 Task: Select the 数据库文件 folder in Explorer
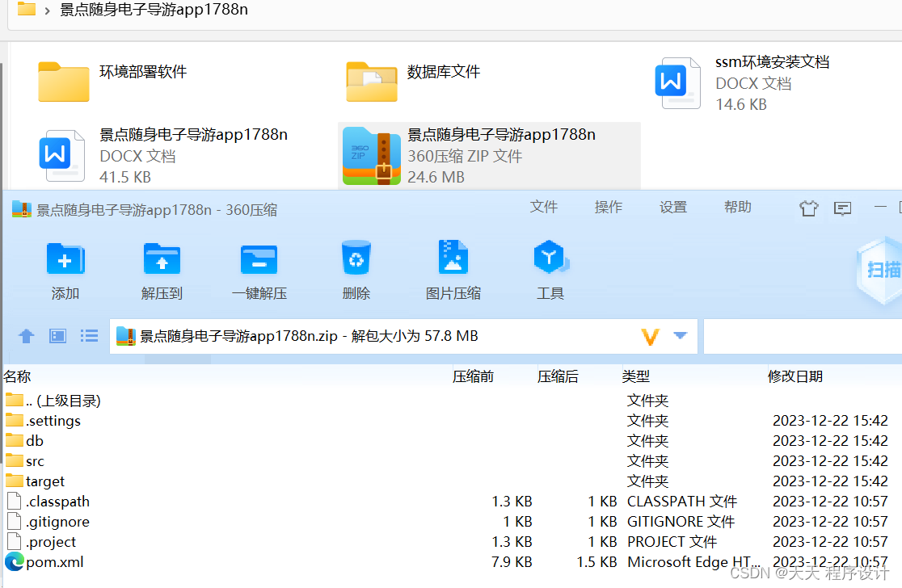point(413,81)
